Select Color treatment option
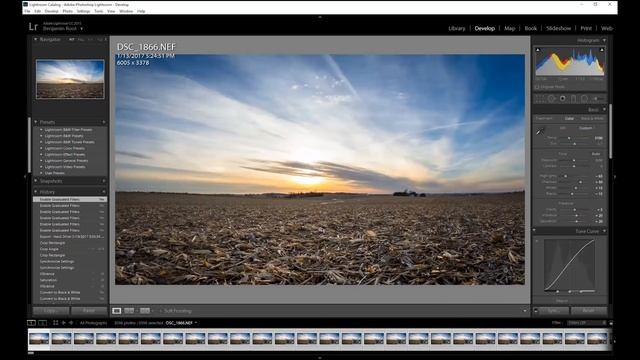The image size is (640, 360). pyautogui.click(x=569, y=118)
